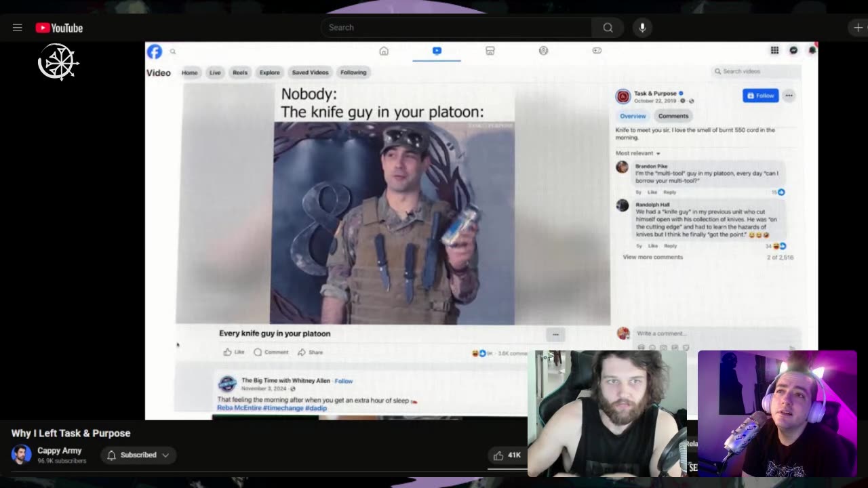Image resolution: width=868 pixels, height=488 pixels.
Task: Open the Reba McEntire hashtag link
Action: pyautogui.click(x=239, y=408)
